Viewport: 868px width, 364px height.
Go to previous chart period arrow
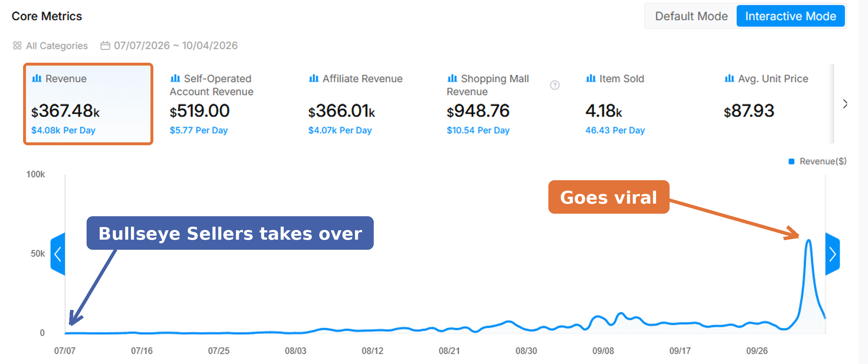tap(58, 254)
